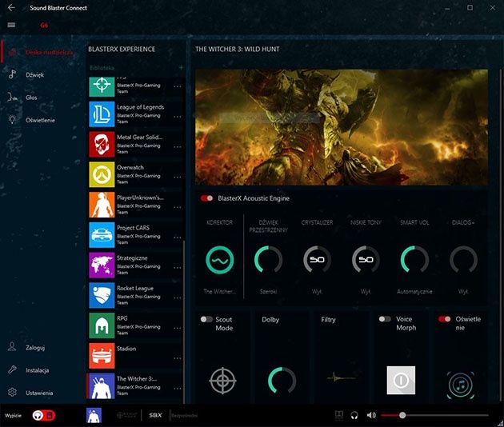Open more options for Rocket League
This screenshot has width=504, height=427.
(x=178, y=297)
